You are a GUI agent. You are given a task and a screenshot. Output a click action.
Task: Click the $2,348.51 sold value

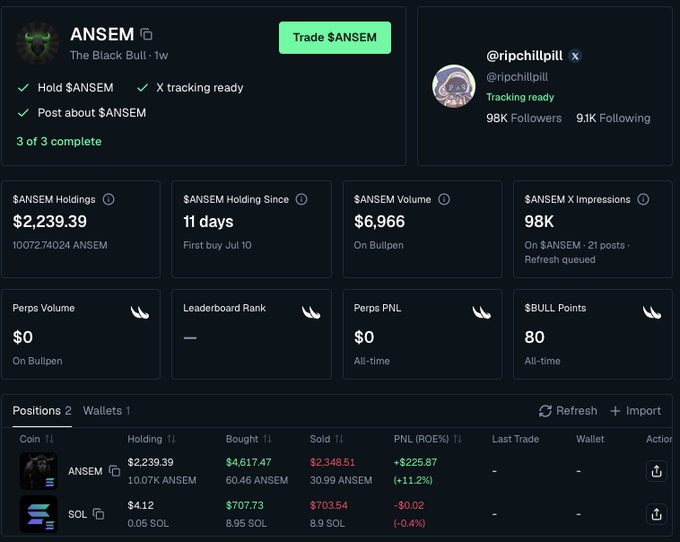pos(332,463)
